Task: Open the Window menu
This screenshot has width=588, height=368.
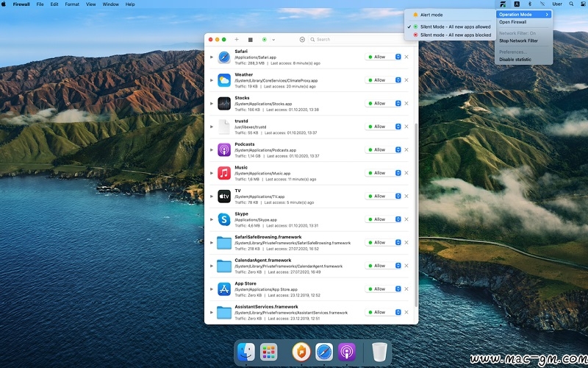Action: coord(111,4)
